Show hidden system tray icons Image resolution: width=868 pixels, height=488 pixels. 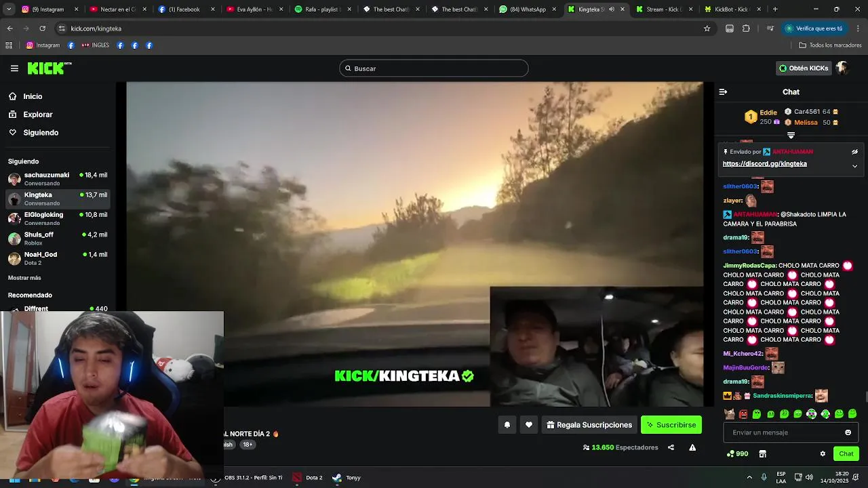(x=749, y=477)
